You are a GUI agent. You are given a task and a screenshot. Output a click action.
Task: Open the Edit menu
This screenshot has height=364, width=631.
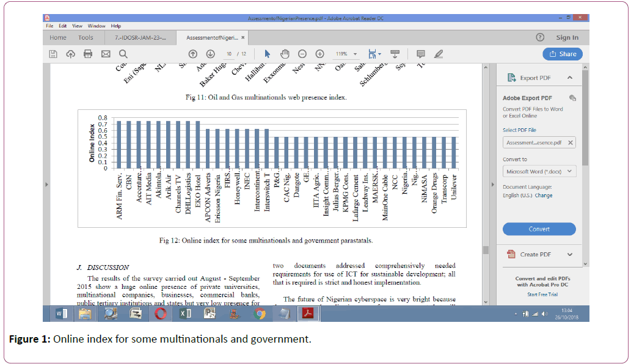(x=63, y=26)
